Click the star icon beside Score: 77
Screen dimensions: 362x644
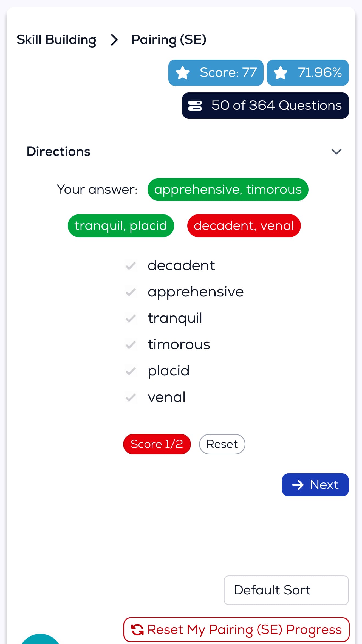(x=183, y=73)
